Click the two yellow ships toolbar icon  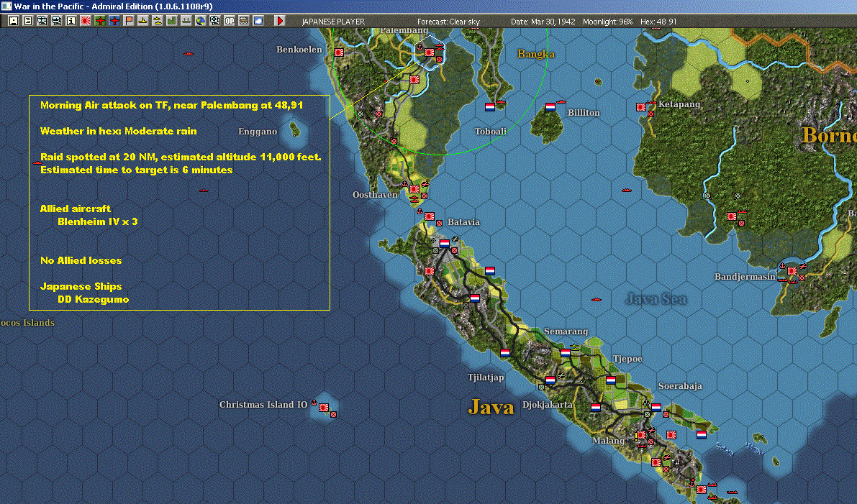(x=158, y=21)
